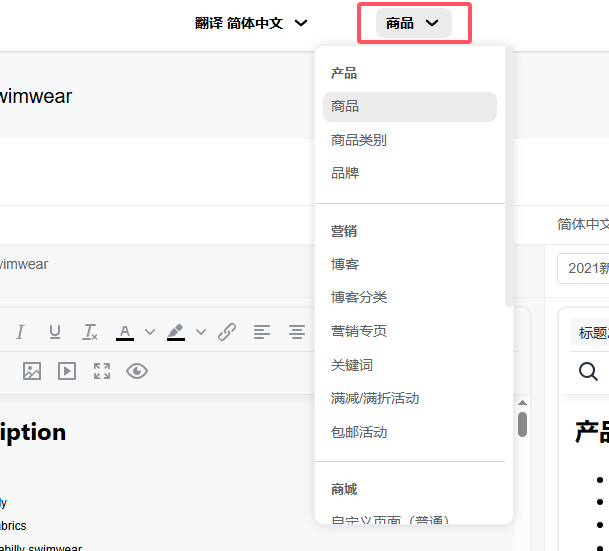Insert an image in editor
609x551 pixels.
pyautogui.click(x=32, y=371)
